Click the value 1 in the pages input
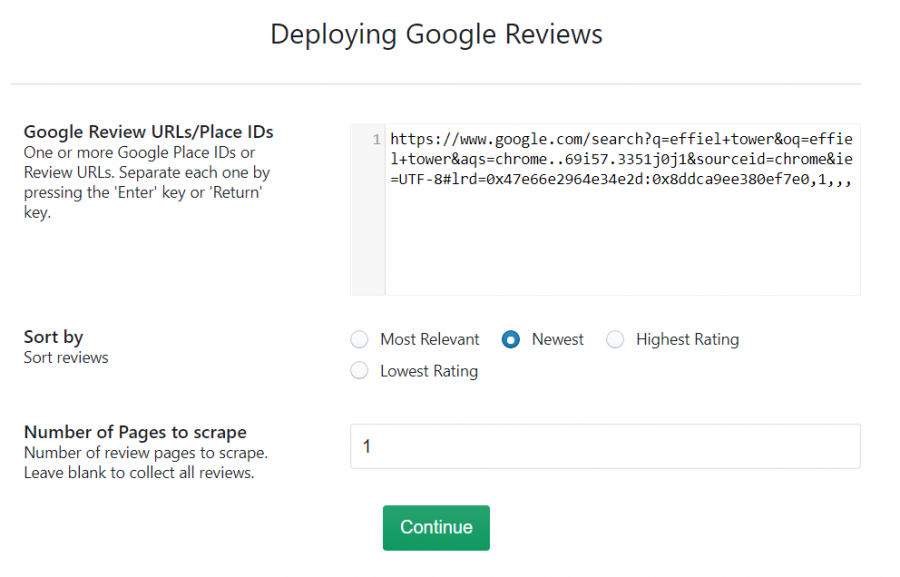Screen dimensions: 900x577 pyautogui.click(x=368, y=446)
